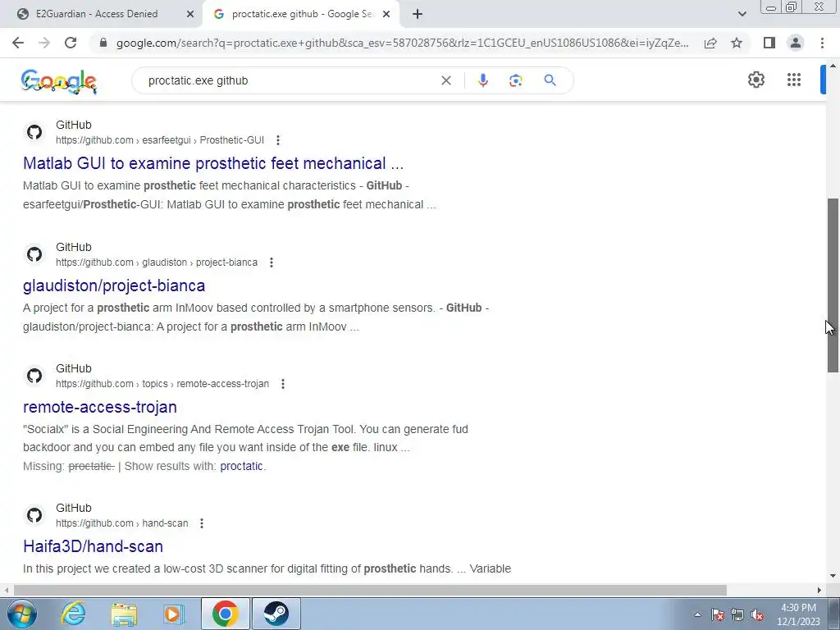Image resolution: width=840 pixels, height=630 pixels.
Task: Clear the Google search box
Action: (445, 80)
